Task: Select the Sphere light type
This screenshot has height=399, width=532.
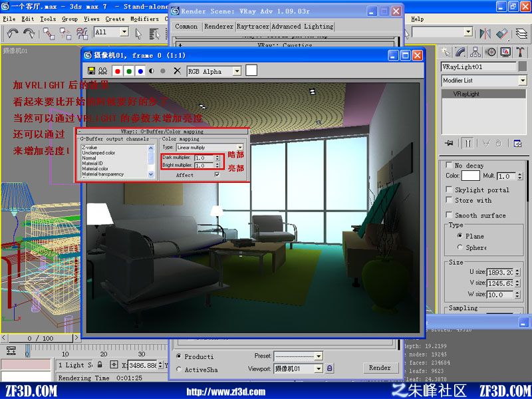Action: pyautogui.click(x=460, y=247)
